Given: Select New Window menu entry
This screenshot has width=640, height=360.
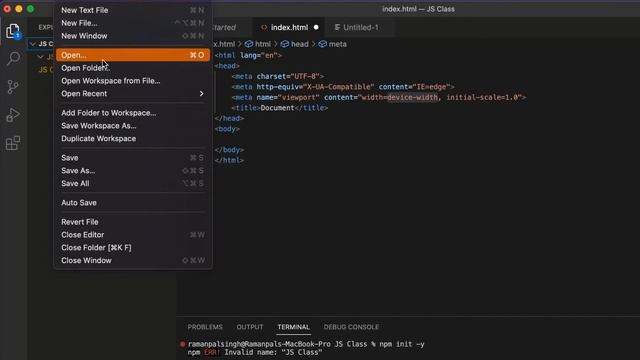Looking at the screenshot, I should [x=133, y=36].
